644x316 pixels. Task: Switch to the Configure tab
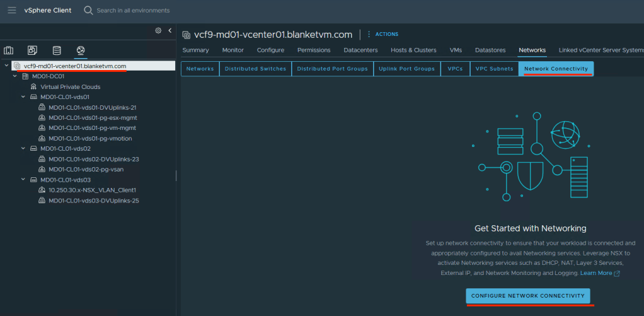point(271,50)
